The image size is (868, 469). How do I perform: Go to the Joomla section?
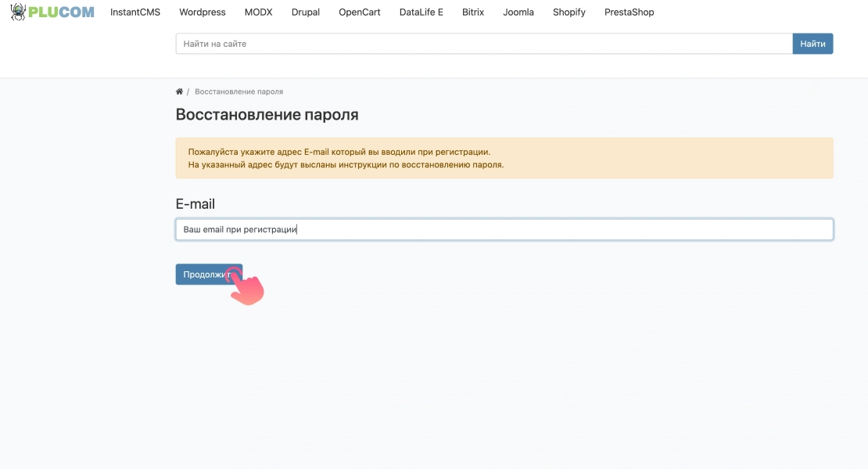point(518,13)
